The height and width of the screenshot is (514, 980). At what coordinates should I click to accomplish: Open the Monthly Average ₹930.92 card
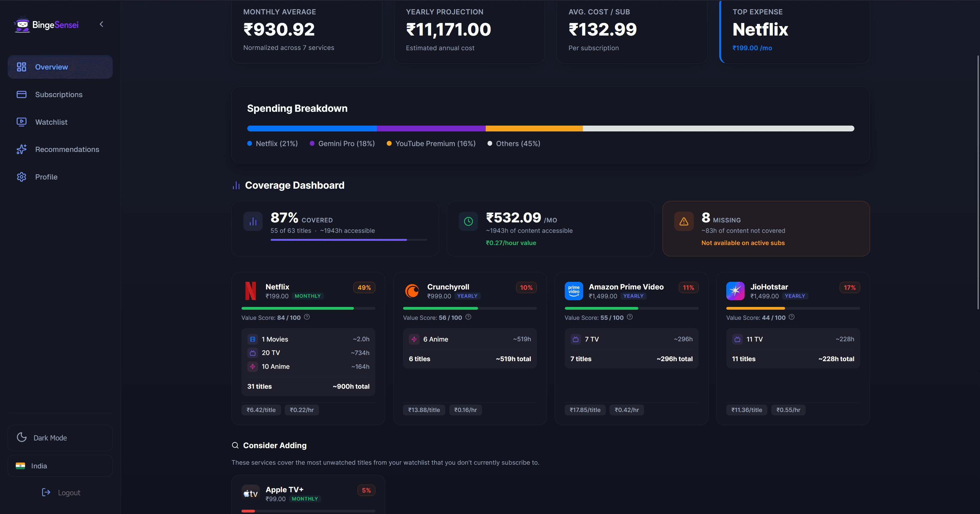(307, 31)
